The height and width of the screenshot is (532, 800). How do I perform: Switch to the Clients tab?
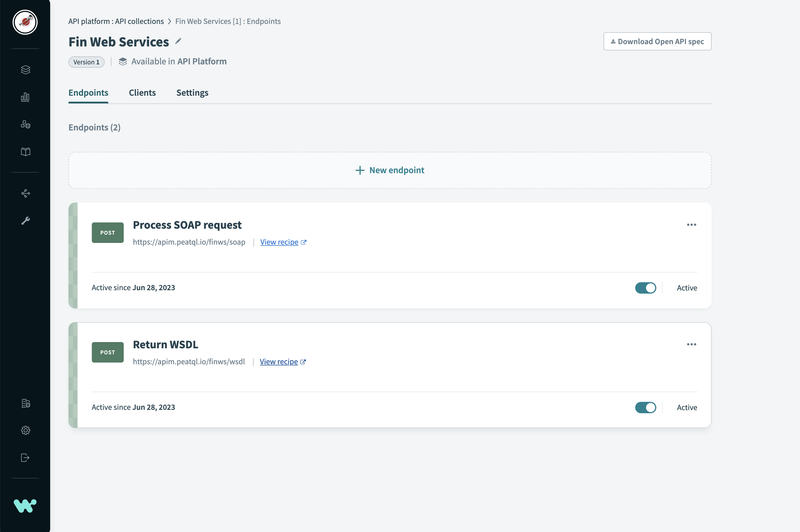pyautogui.click(x=142, y=92)
